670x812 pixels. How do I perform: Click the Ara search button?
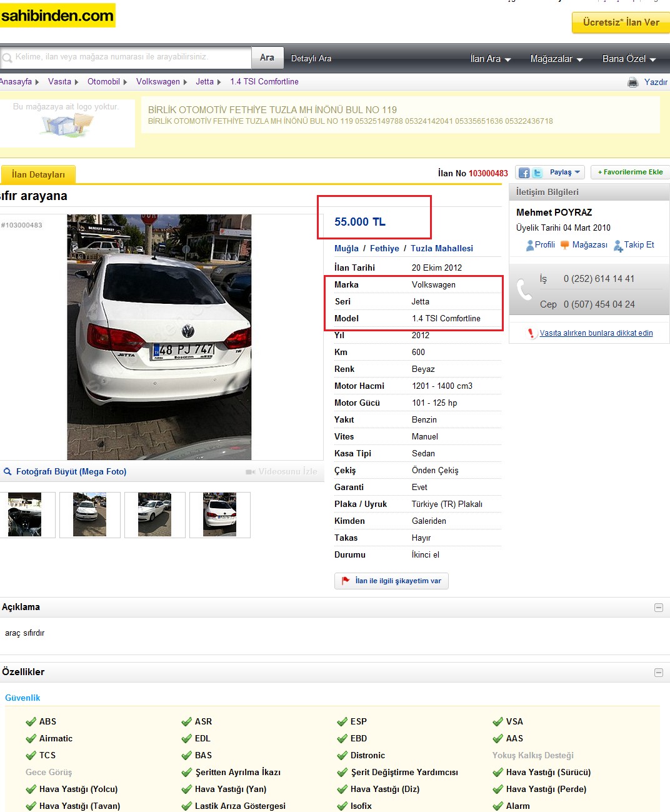tap(267, 58)
